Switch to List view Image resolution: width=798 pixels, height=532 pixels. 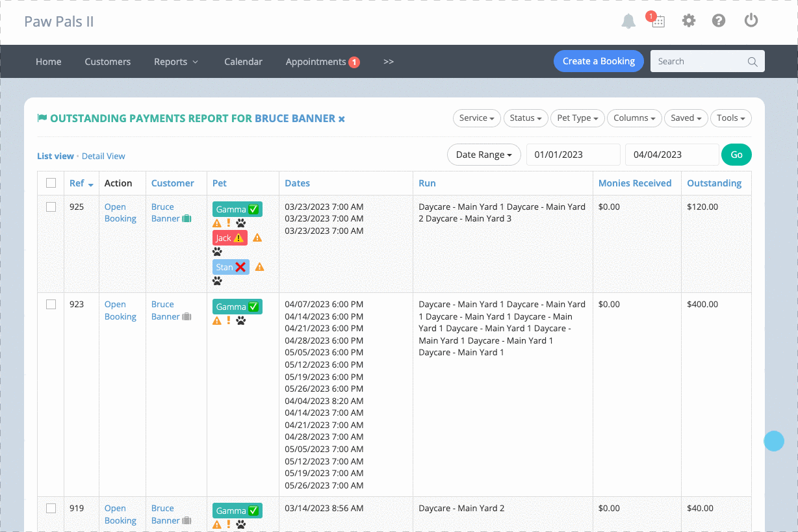tap(55, 156)
